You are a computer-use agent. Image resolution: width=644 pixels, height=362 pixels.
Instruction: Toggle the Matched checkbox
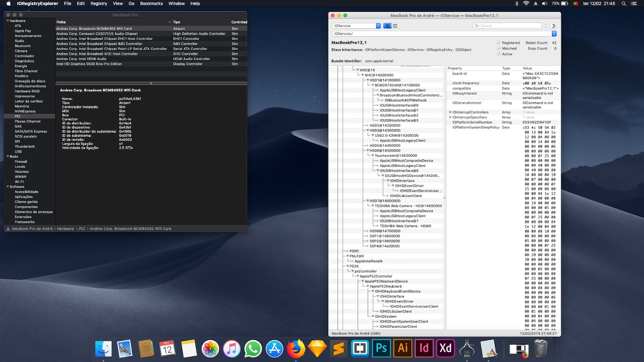pyautogui.click(x=499, y=49)
